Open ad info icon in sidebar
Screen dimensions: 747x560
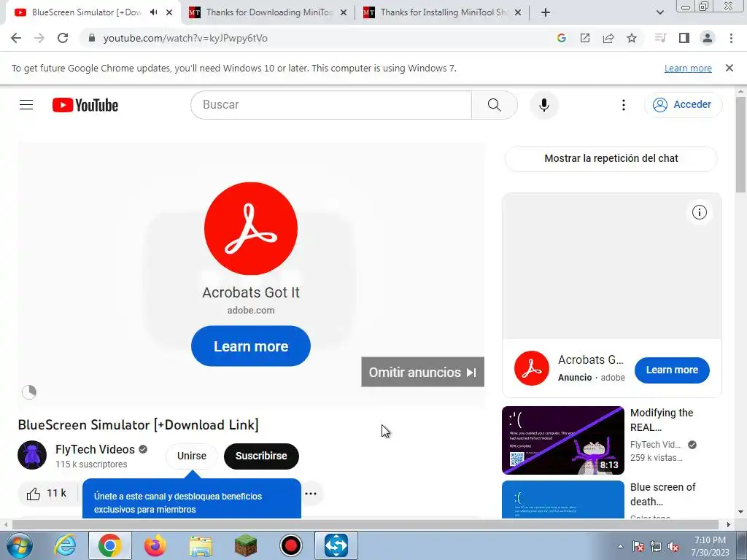coord(699,212)
